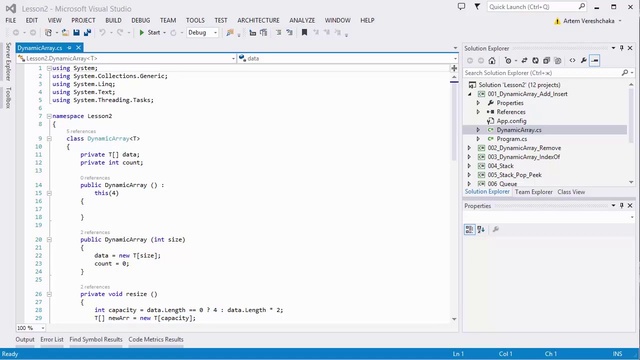
Task: Open the ARCHITECTURE menu
Action: pyautogui.click(x=258, y=20)
